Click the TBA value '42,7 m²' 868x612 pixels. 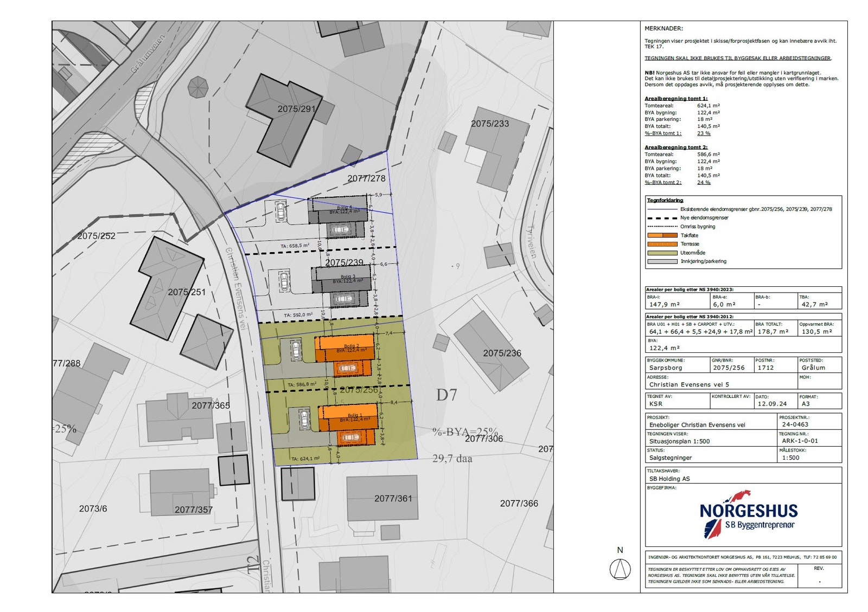coord(815,305)
